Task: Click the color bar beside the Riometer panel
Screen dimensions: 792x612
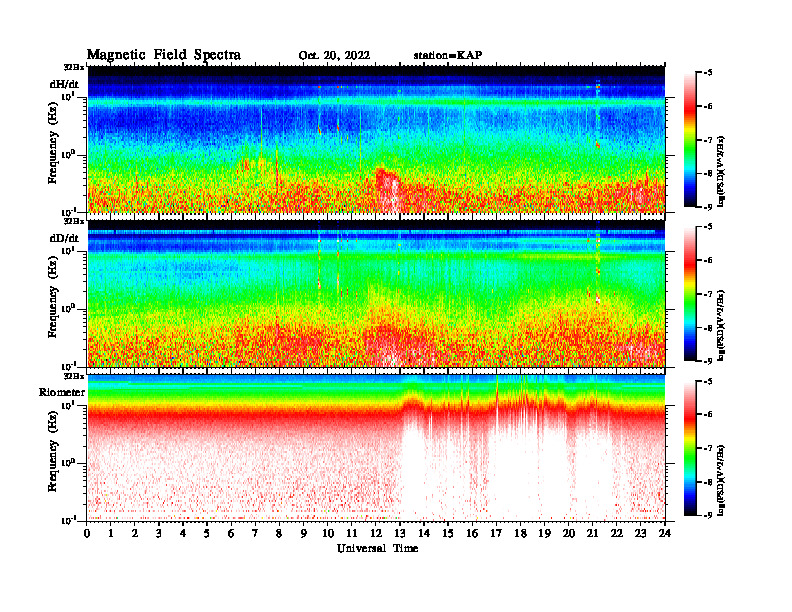Action: pyautogui.click(x=690, y=448)
